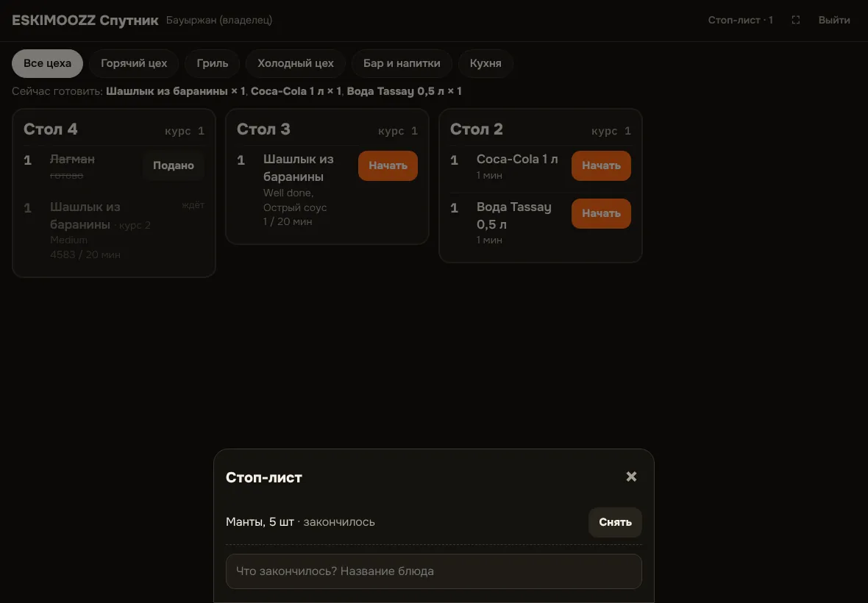Remove Манты from stop list via Снять

(615, 522)
